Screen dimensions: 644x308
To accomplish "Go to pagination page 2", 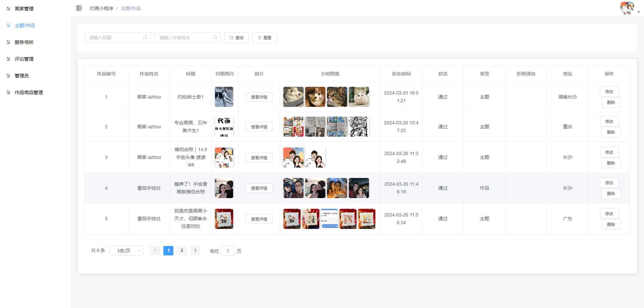I will click(182, 251).
